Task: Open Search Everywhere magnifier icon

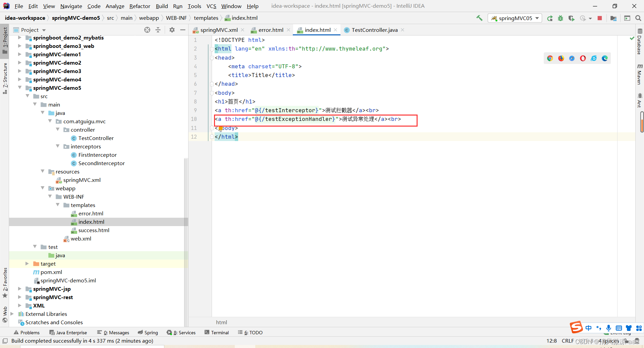Action: (638, 18)
